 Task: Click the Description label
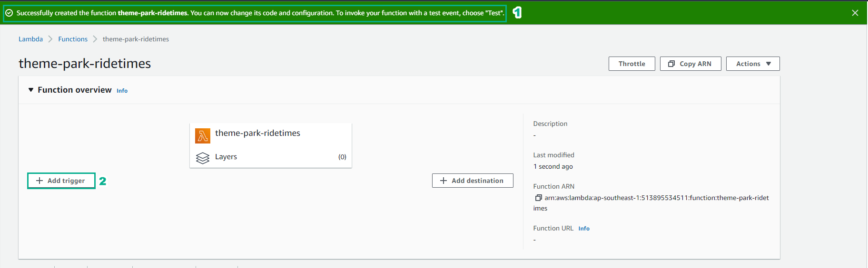pos(550,124)
